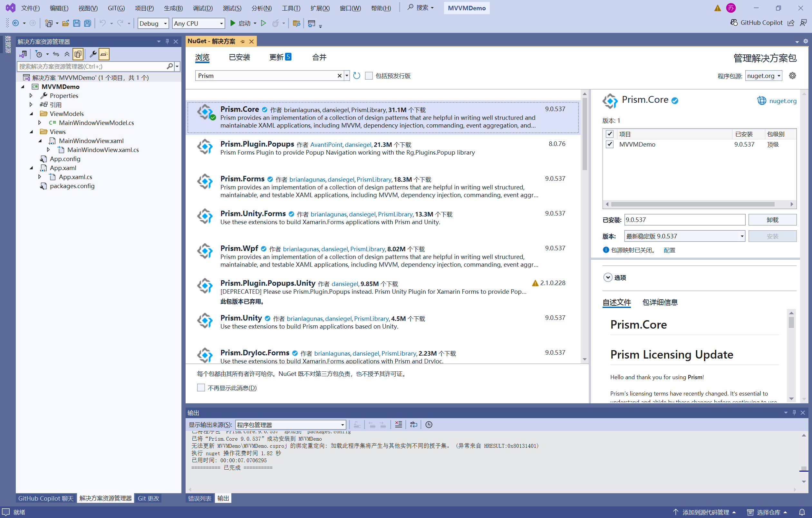The width and height of the screenshot is (812, 518).
Task: Open the start button dropdown arrow
Action: (255, 23)
